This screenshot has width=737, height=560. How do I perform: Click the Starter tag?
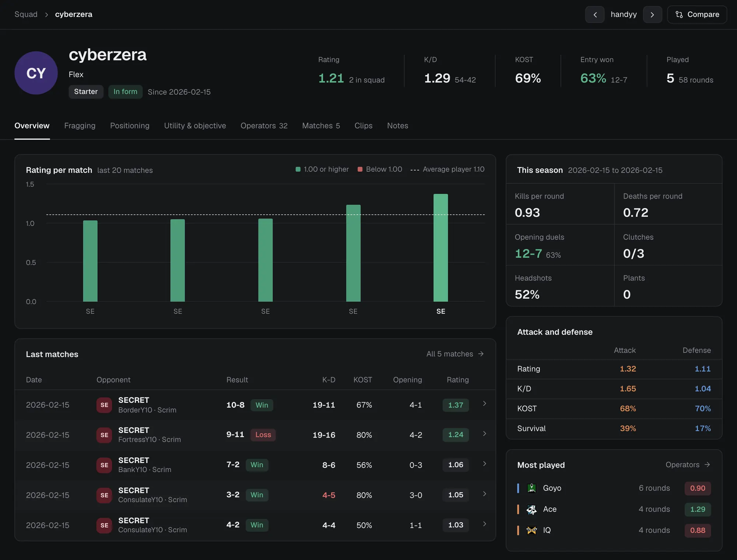[86, 92]
